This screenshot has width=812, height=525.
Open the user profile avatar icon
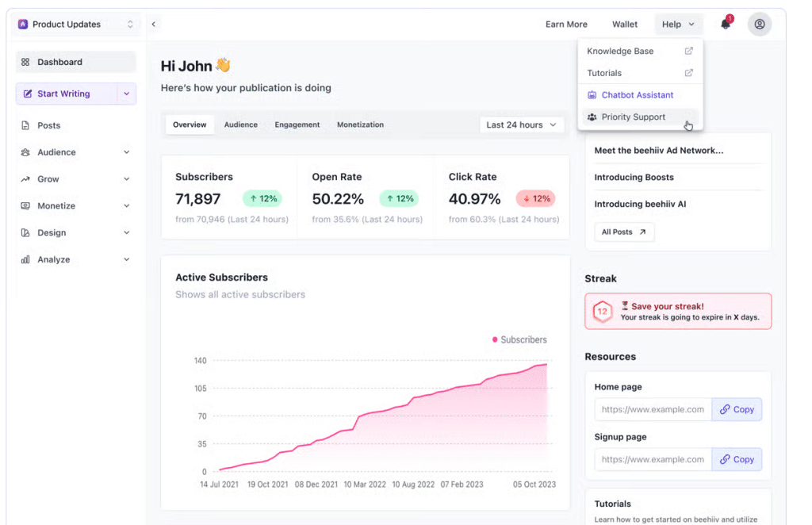pos(759,24)
